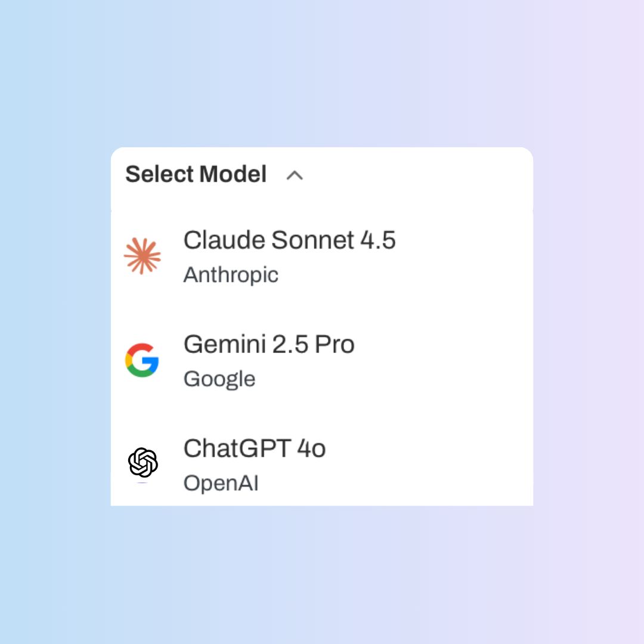
Task: Click the black swirl icon beside ChatGPT
Action: [143, 463]
